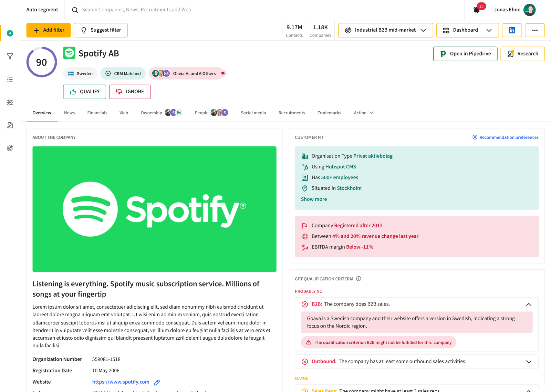Viewport: 551px width, 392px height.
Task: Click the LinkedIn icon button
Action: (x=512, y=30)
